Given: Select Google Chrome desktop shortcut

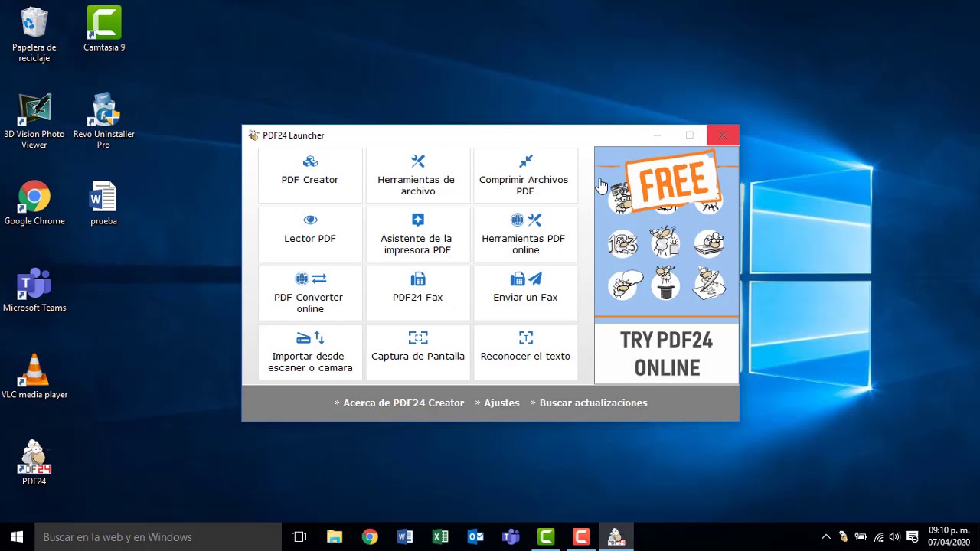Looking at the screenshot, I should click(34, 204).
